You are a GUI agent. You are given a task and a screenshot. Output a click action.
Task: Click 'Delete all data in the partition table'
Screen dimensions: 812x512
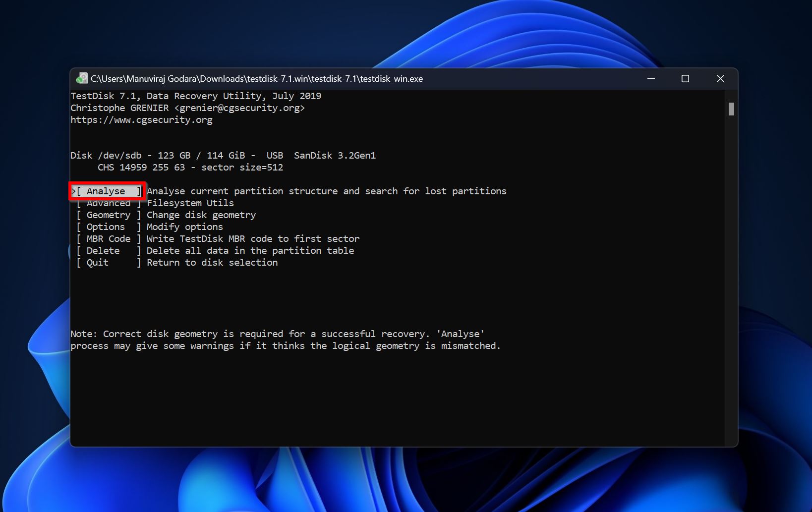[250, 251]
